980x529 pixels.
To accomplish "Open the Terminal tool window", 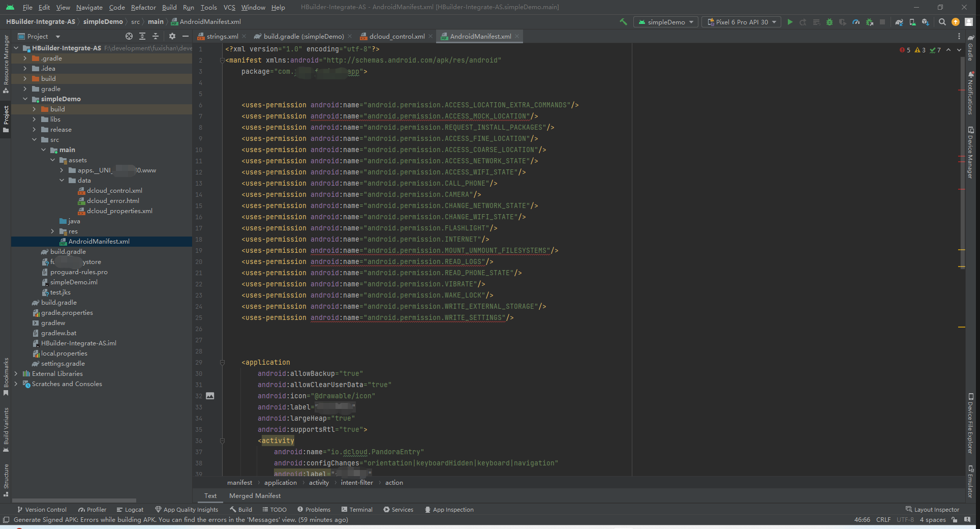I will 357,509.
